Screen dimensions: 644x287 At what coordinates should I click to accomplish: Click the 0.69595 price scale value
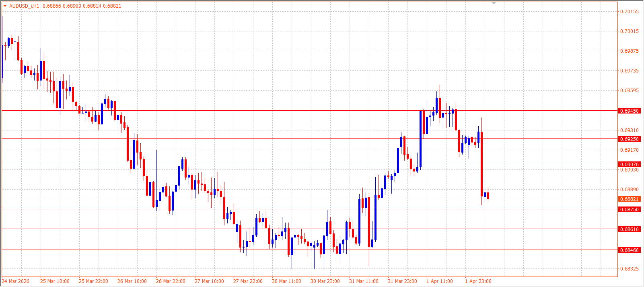click(629, 91)
